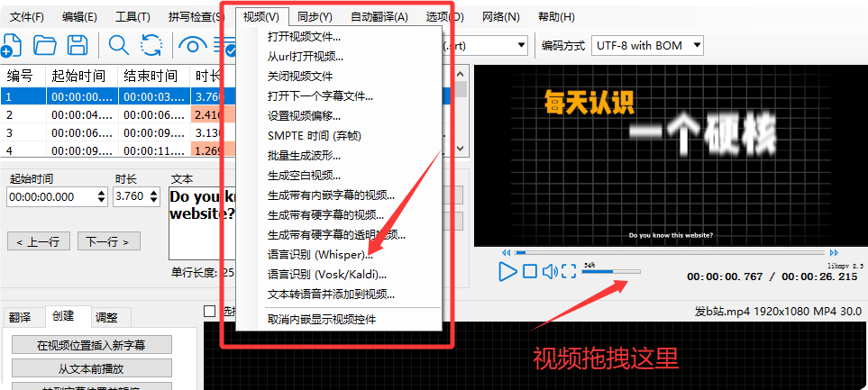Screen dimensions: 868x390
Task: Click the eye visual sync icon
Action: click(192, 45)
